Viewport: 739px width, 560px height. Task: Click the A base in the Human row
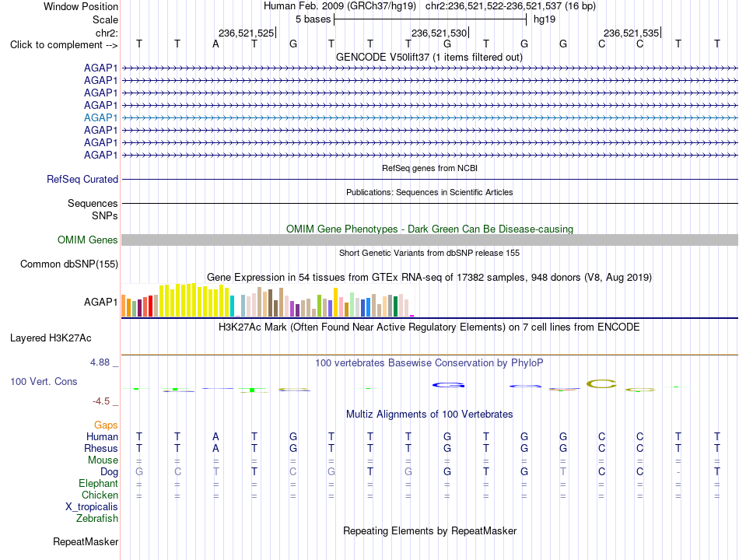(x=215, y=436)
